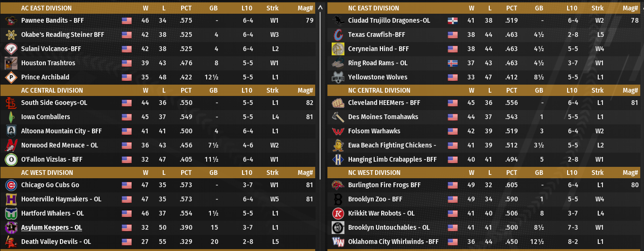644x251 pixels.
Task: Open the Burlington Fire Frogs BFF team
Action: [x=384, y=185]
